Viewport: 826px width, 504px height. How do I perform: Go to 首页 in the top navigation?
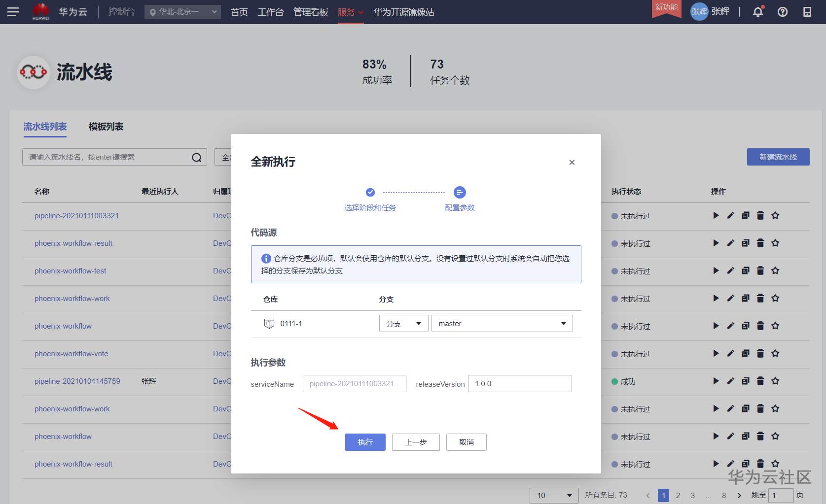239,12
